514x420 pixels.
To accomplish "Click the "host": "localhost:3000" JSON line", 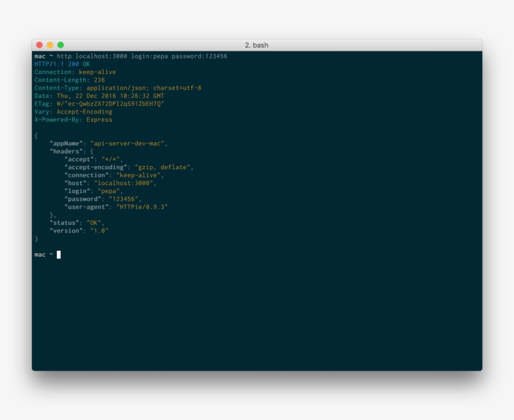I will coord(110,183).
